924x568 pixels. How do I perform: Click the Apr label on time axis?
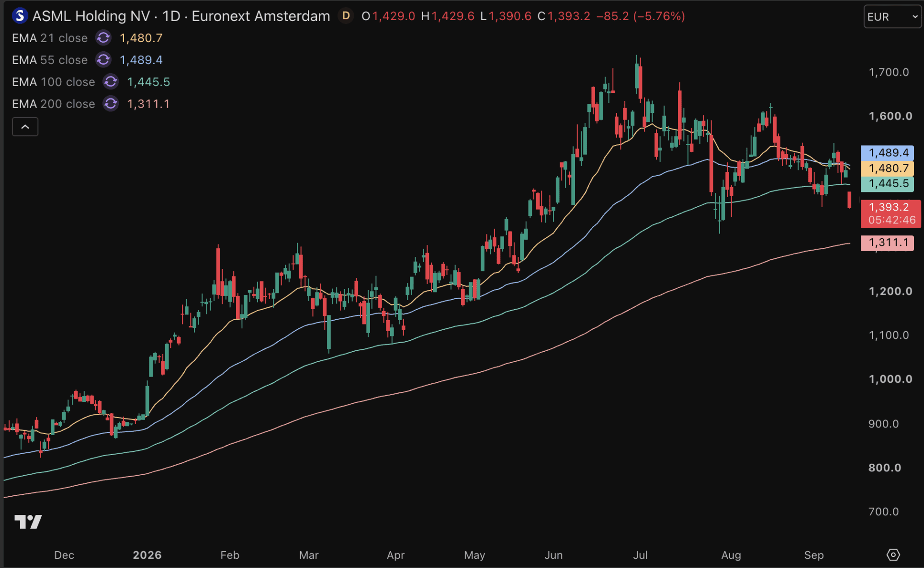[x=396, y=555]
